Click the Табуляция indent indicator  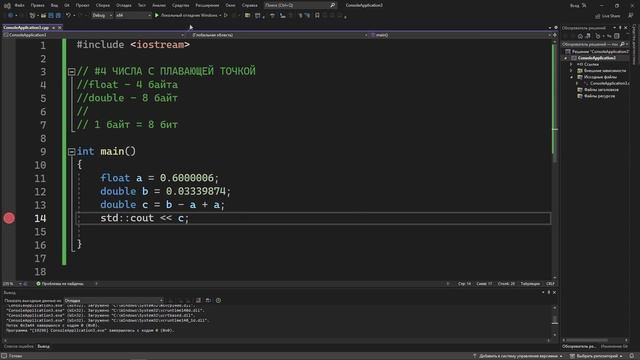pos(530,284)
